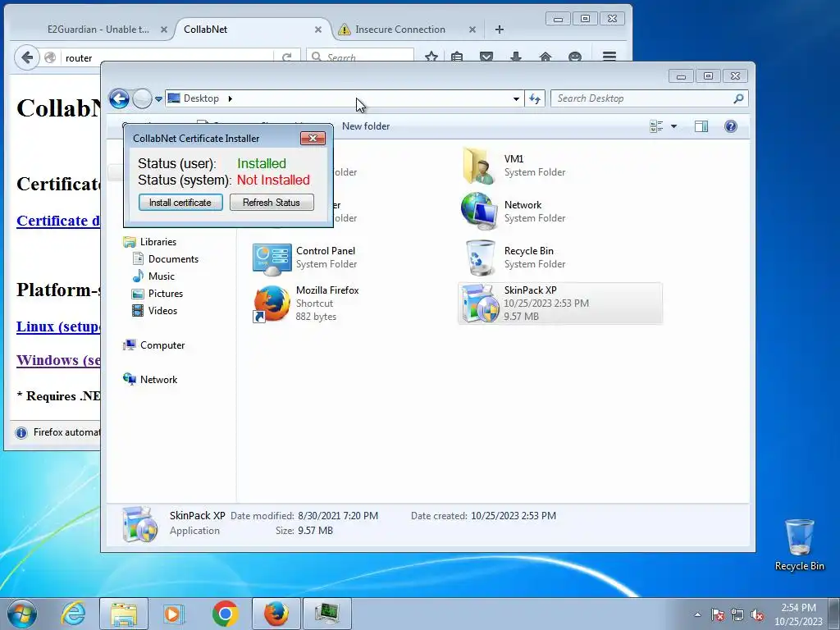Open Windows Media Player from taskbar
Image resolution: width=840 pixels, height=630 pixels.
[x=174, y=614]
